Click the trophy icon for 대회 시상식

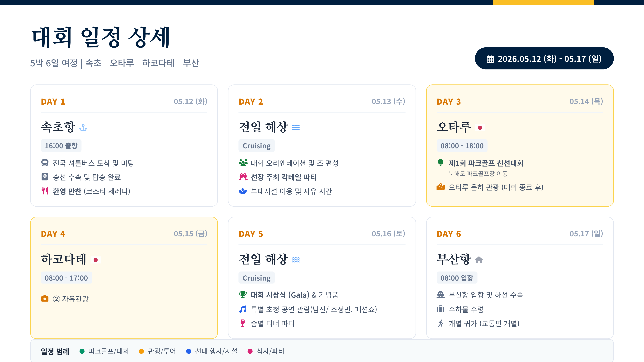[242, 295]
